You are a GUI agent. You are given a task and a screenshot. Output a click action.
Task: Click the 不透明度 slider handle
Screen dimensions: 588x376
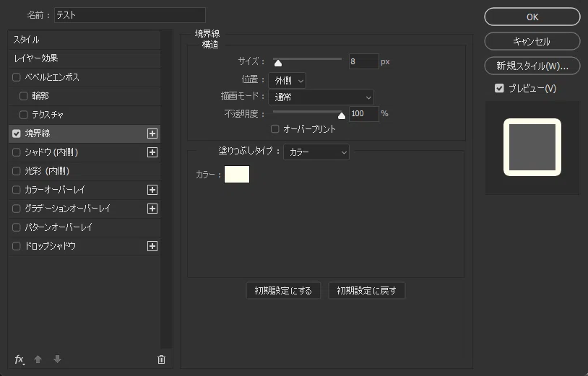341,115
